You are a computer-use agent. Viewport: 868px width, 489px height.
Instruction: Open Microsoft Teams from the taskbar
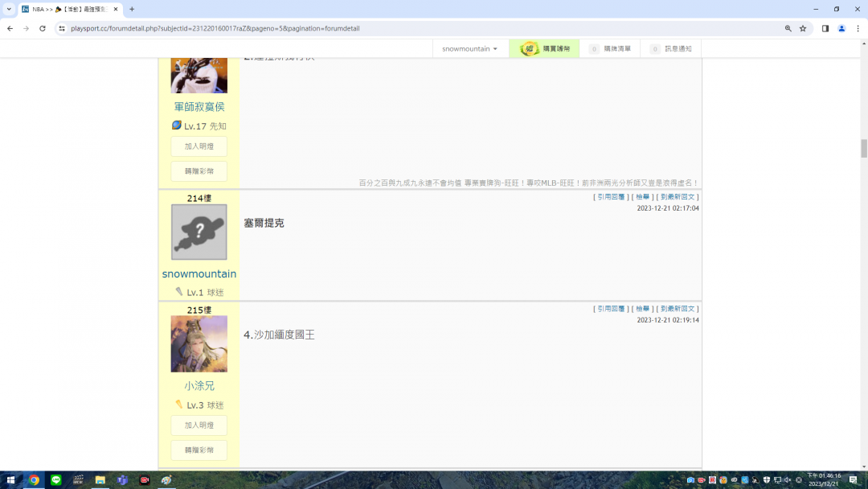click(122, 480)
